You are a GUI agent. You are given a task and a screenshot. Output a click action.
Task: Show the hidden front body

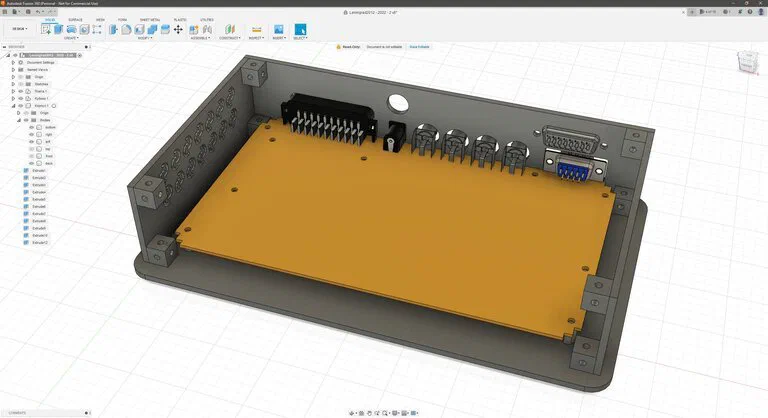(31, 156)
